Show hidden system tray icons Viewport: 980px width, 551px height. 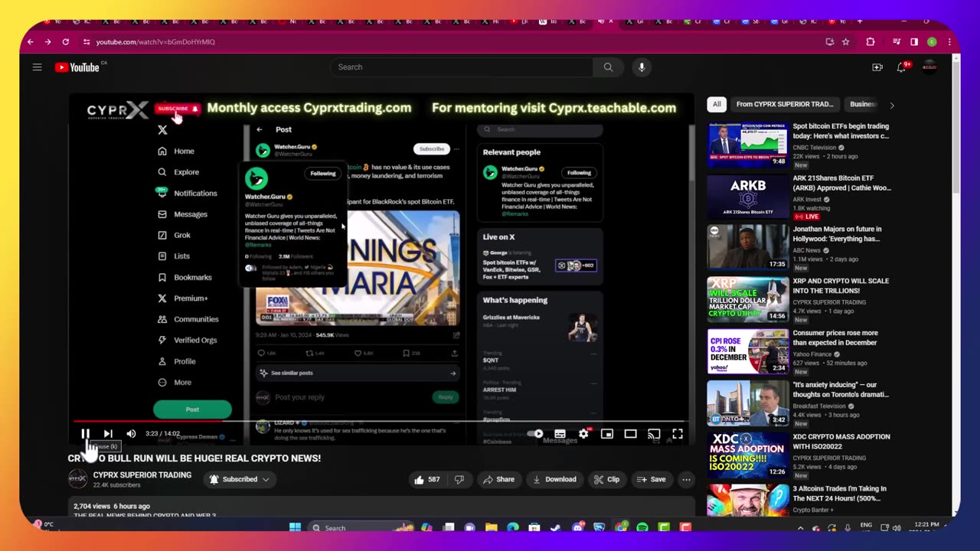point(801,528)
